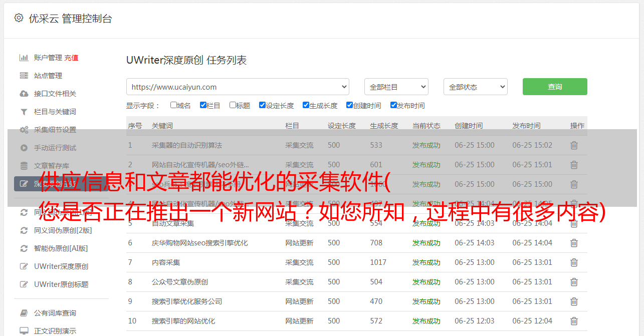Uncheck the 生成长度 display field checkbox

click(306, 105)
